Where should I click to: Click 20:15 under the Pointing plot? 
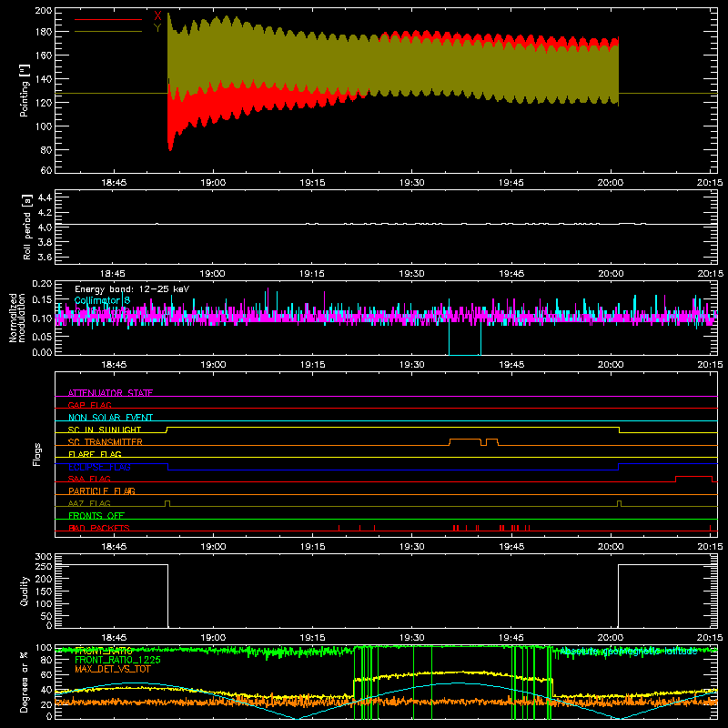pyautogui.click(x=710, y=183)
